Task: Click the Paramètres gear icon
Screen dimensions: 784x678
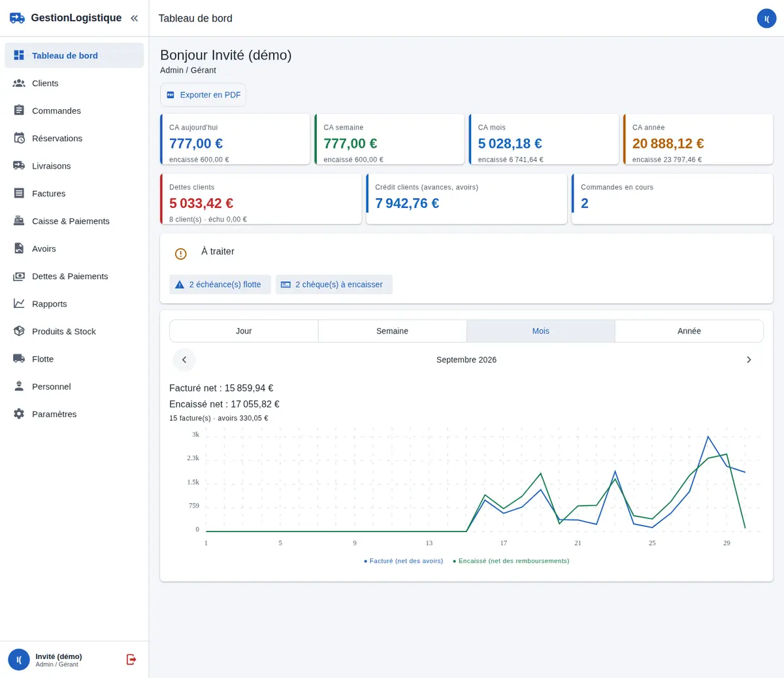Action: pyautogui.click(x=19, y=414)
